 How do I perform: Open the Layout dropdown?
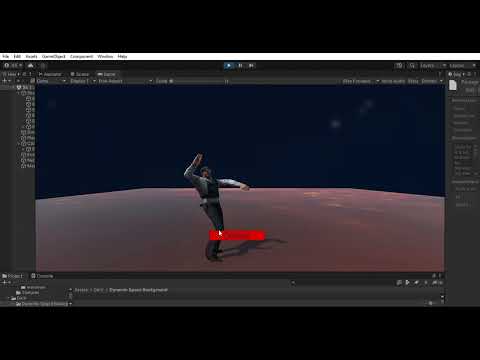(462, 66)
